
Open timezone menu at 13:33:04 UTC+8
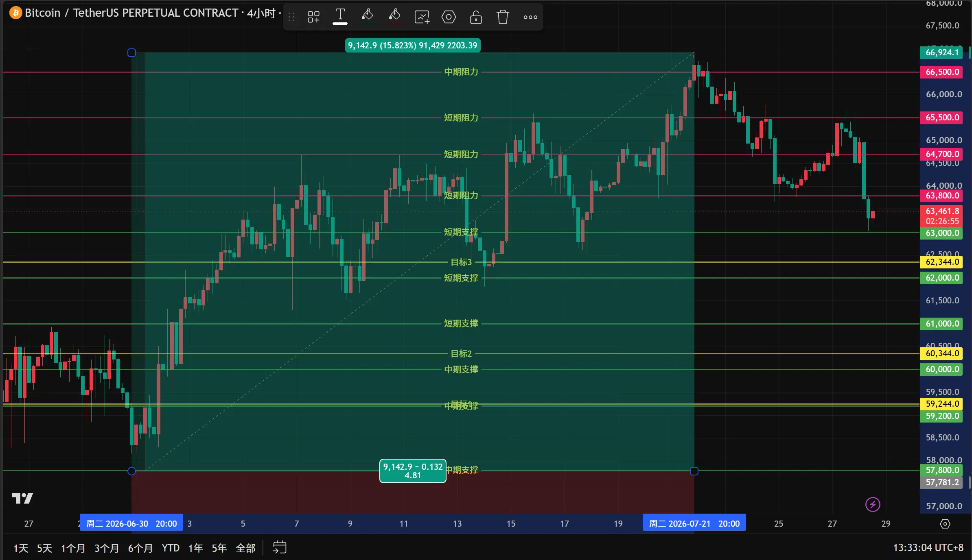[x=928, y=547]
